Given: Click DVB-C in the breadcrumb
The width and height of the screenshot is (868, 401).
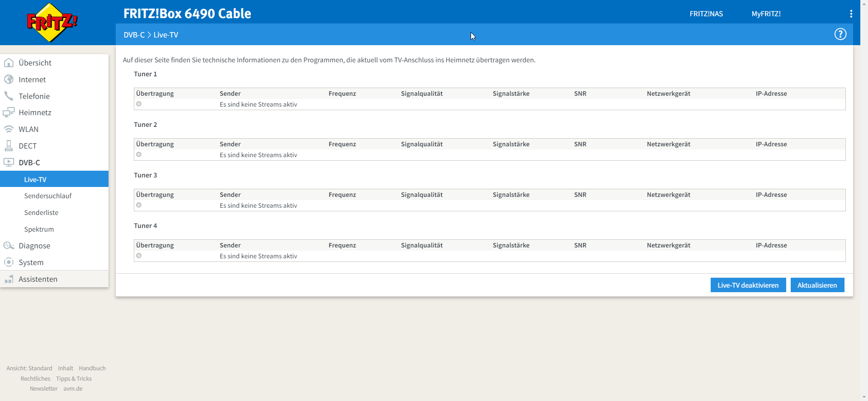Looking at the screenshot, I should tap(134, 35).
